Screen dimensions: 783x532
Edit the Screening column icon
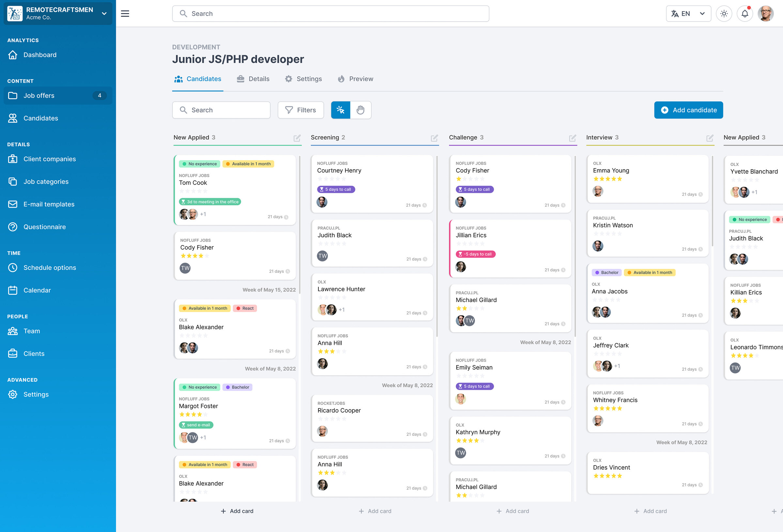click(x=434, y=138)
